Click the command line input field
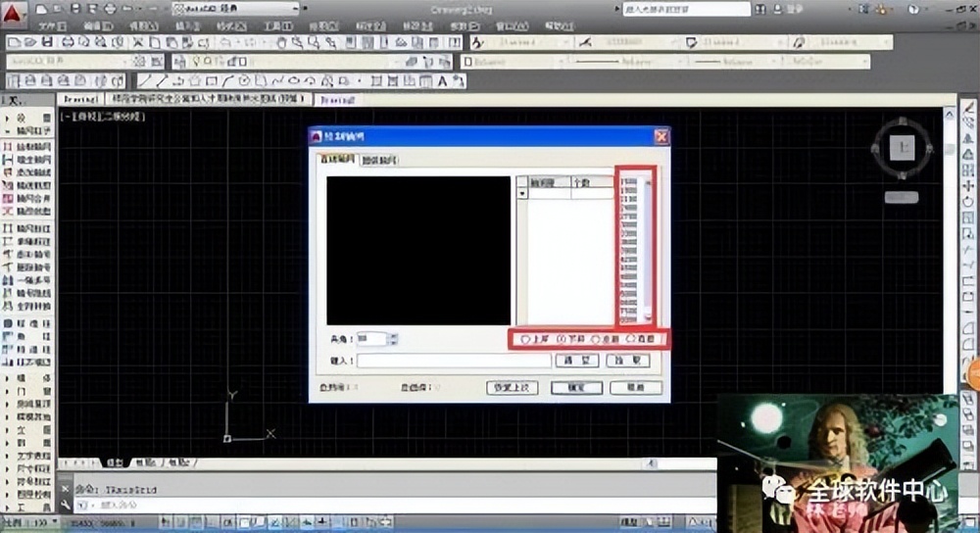The height and width of the screenshot is (533, 980). [394, 505]
